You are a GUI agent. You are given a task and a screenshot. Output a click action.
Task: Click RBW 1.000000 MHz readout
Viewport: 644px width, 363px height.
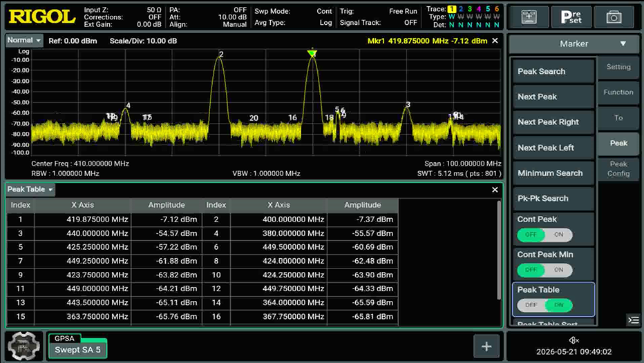pyautogui.click(x=65, y=173)
